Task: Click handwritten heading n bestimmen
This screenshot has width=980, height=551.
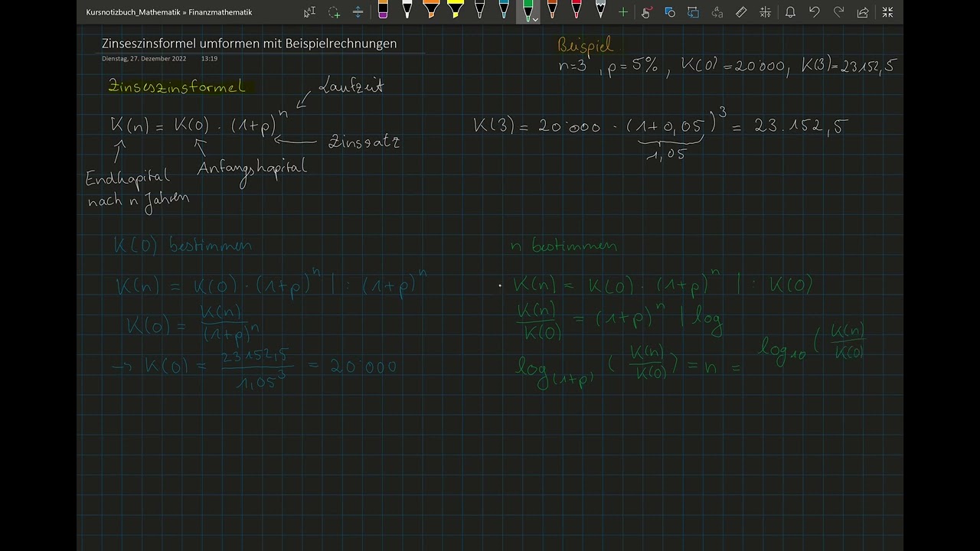Action: click(563, 246)
